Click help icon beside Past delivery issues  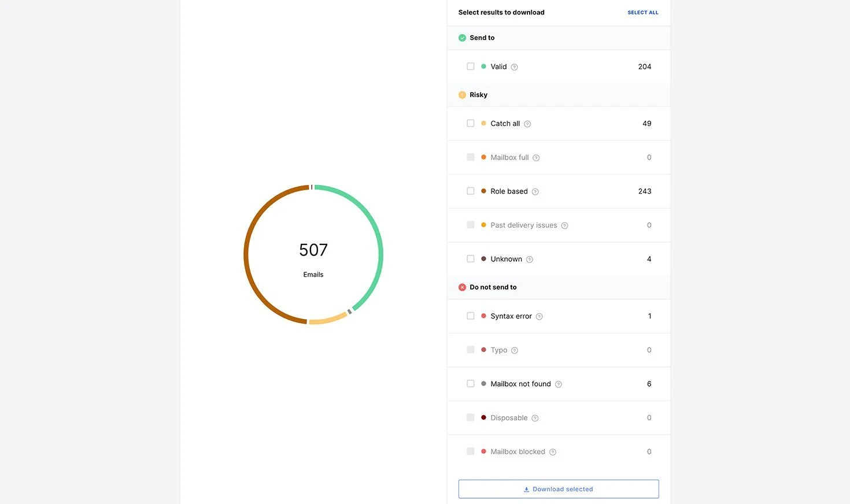coord(564,225)
